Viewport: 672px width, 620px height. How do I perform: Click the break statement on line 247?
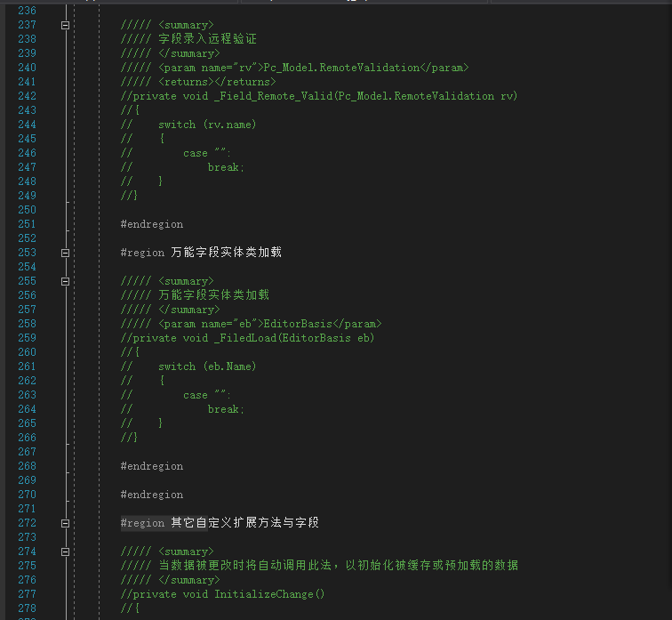coord(226,167)
